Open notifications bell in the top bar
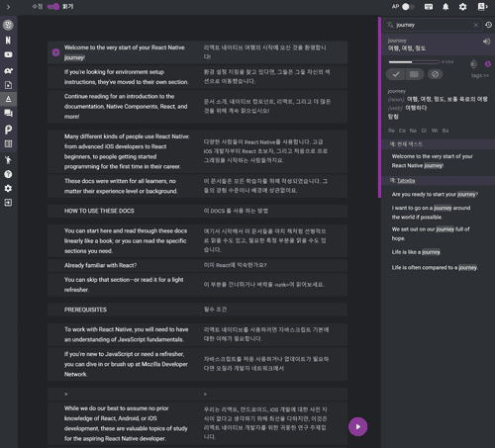Image resolution: width=495 pixels, height=448 pixels. click(x=445, y=7)
